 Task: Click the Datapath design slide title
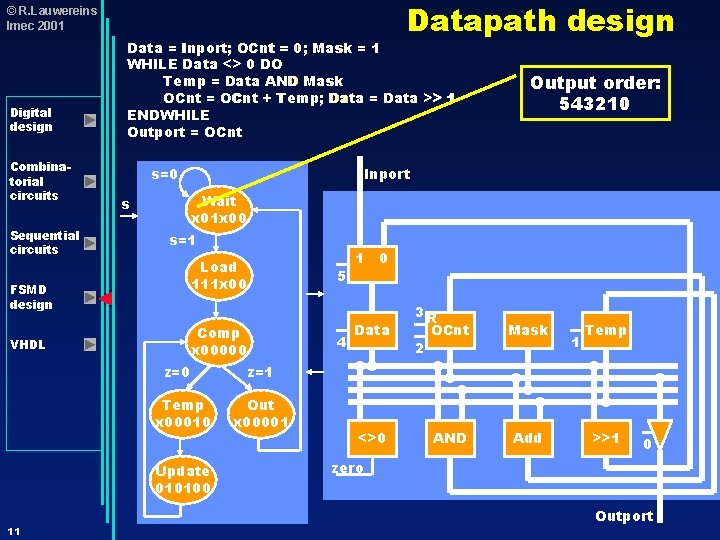(x=540, y=21)
